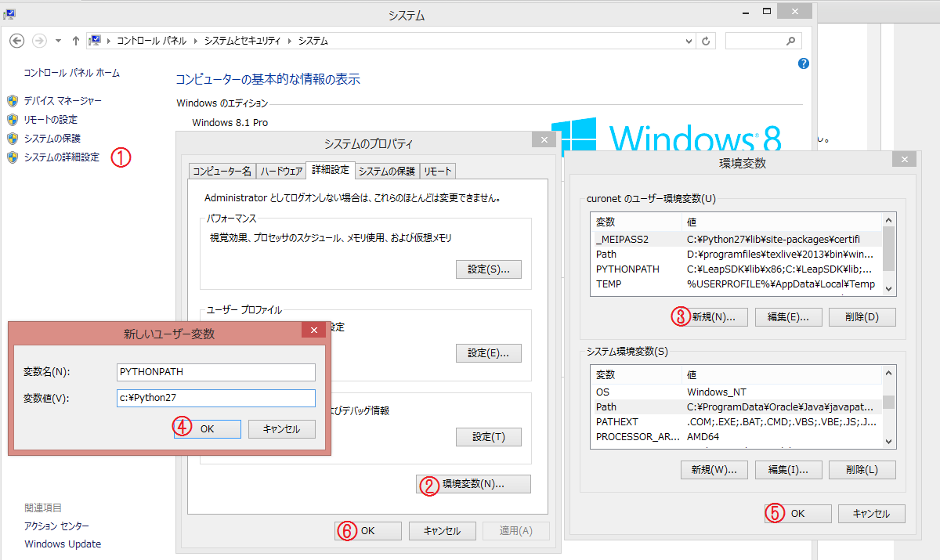
Task: Click システムとセキュリティ in breadcrumb path
Action: tap(243, 41)
